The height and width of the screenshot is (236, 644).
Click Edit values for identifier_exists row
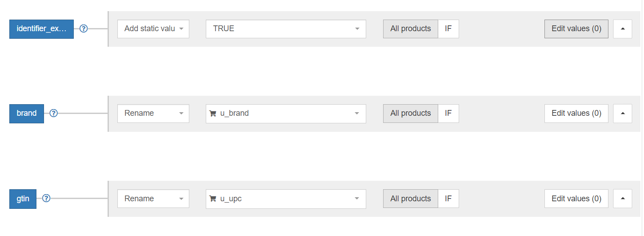(x=576, y=28)
